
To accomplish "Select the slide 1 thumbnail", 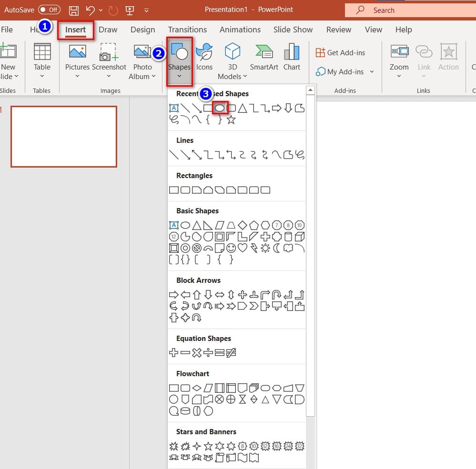I will [x=64, y=137].
